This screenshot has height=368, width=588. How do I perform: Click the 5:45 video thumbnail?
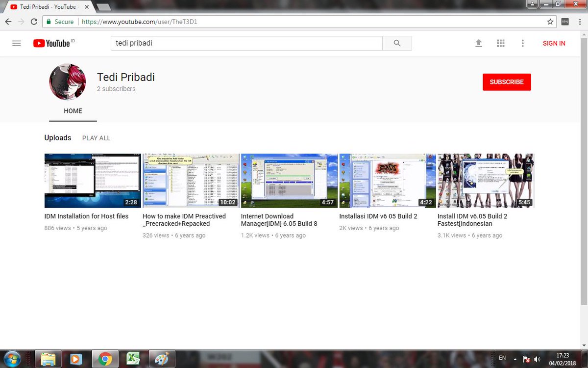coord(486,181)
